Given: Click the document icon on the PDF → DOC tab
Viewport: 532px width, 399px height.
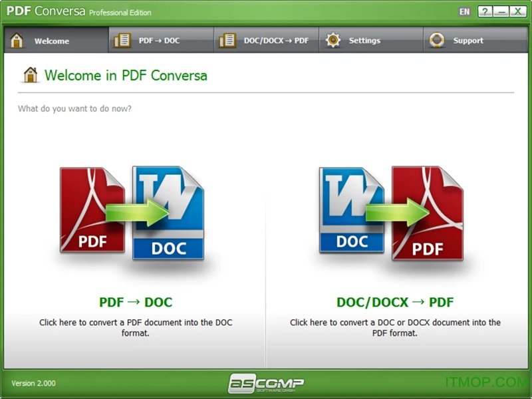Looking at the screenshot, I should [123, 40].
